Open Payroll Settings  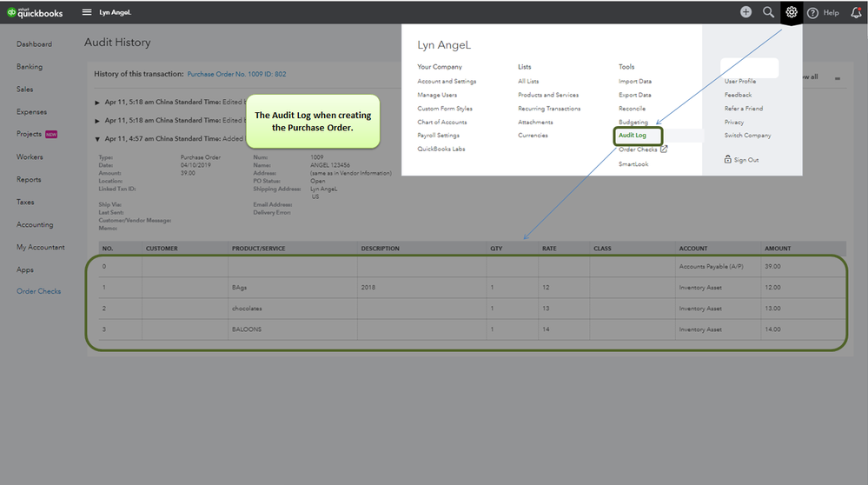click(x=439, y=135)
